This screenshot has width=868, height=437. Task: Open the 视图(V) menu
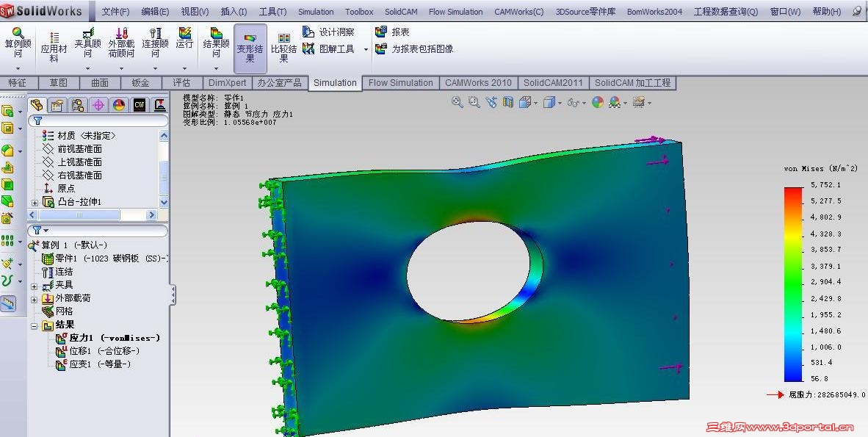pyautogui.click(x=195, y=12)
